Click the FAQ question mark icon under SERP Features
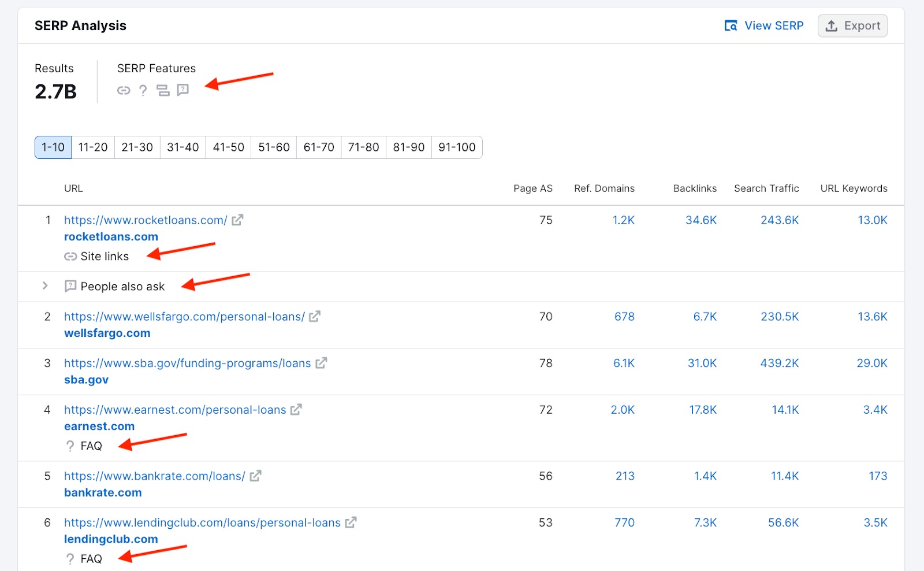Viewport: 924px width, 571px height. click(143, 90)
